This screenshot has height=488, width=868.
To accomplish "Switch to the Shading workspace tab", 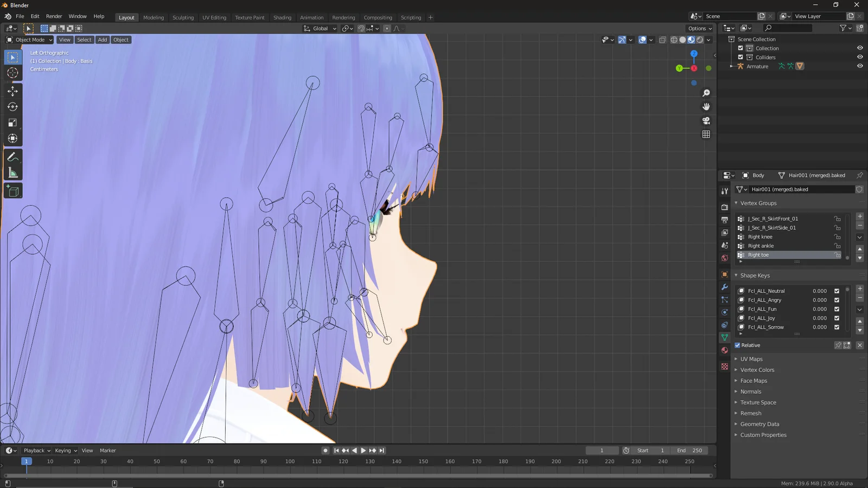I will pyautogui.click(x=282, y=17).
